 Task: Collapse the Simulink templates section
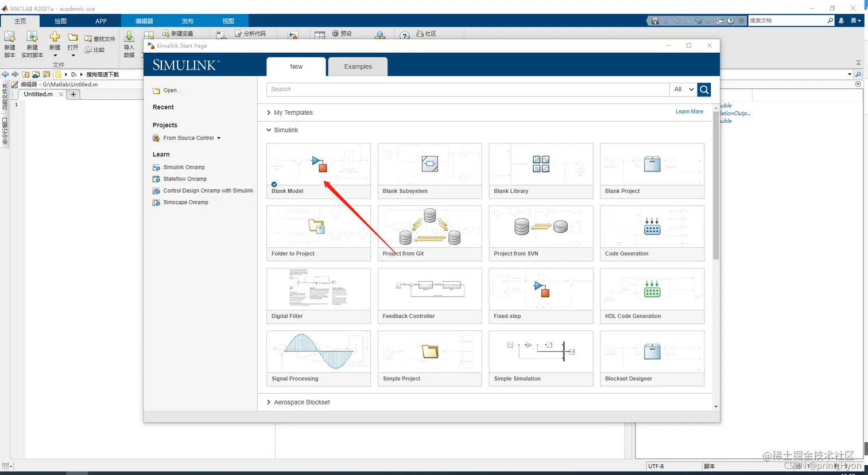[282, 130]
